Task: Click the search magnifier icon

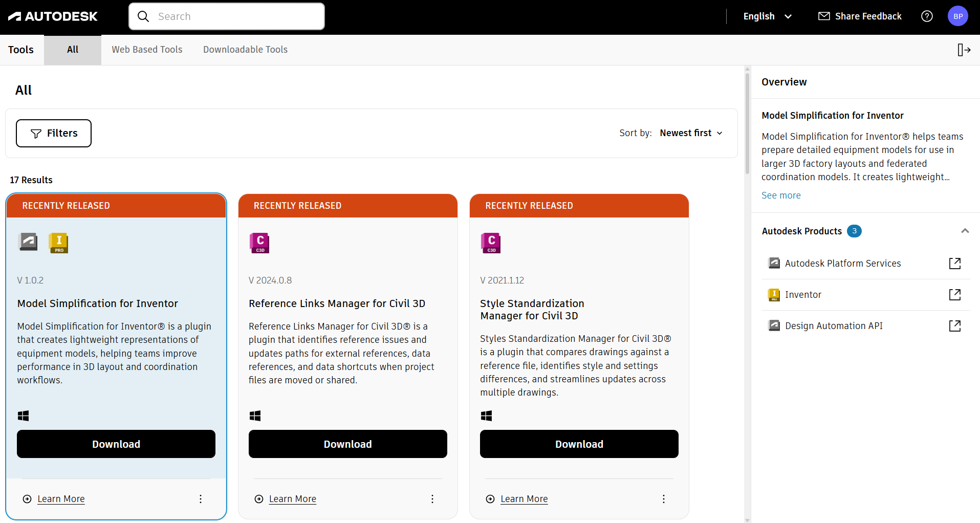Action: [x=143, y=16]
